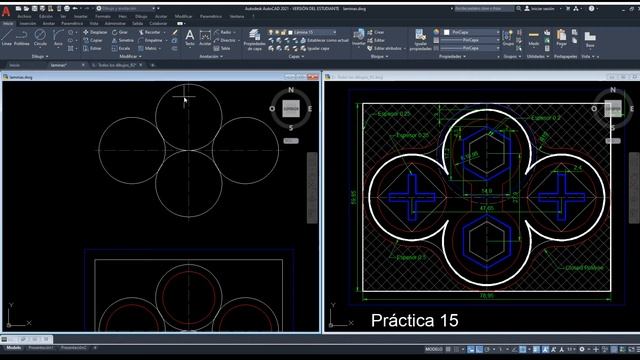The image size is (640, 360).
Task: Expand the Propiedades panel
Action: coord(452,57)
